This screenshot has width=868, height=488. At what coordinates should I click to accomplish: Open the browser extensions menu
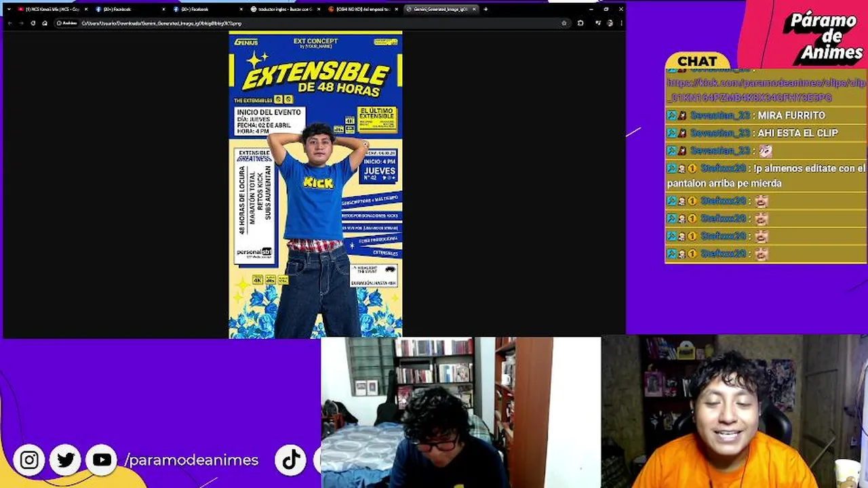tap(580, 23)
